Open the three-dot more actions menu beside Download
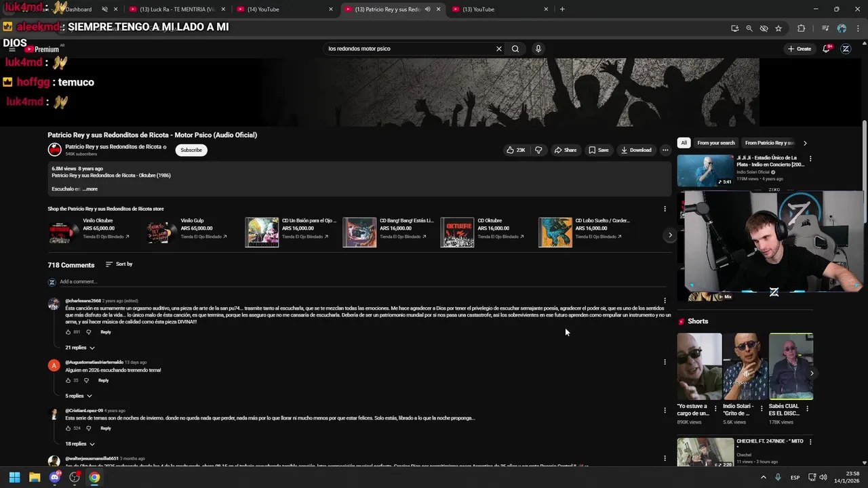Screen dimensions: 868x488 click(665, 150)
